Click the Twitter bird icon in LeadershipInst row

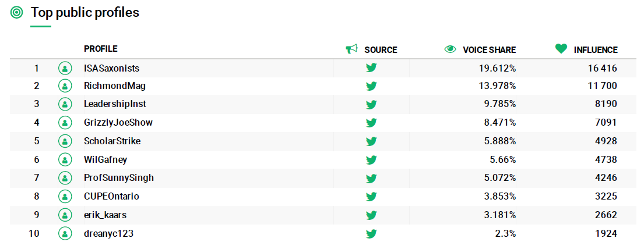[x=371, y=105]
